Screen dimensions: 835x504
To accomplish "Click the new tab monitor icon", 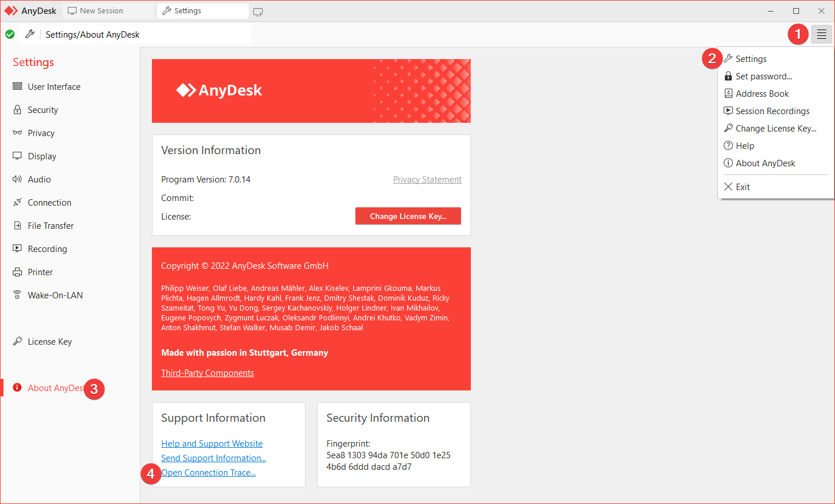I will tap(258, 12).
